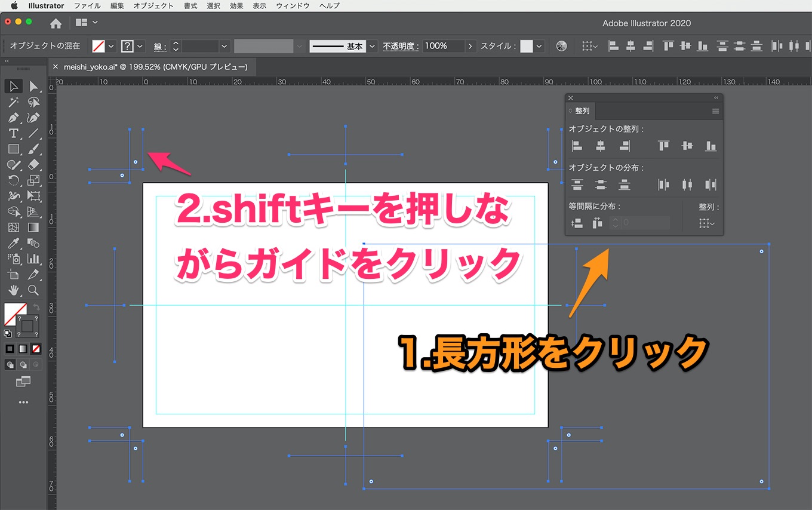
Task: Select the Blend tool
Action: point(33,243)
